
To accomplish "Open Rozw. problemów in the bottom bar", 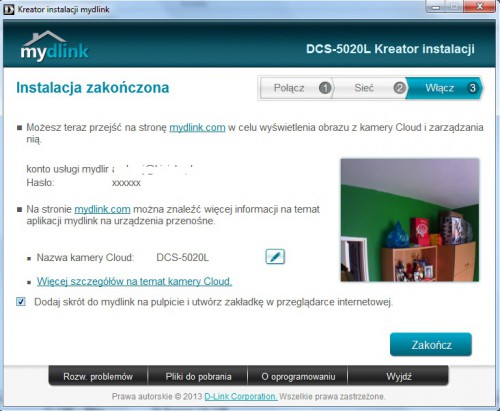I will [98, 376].
